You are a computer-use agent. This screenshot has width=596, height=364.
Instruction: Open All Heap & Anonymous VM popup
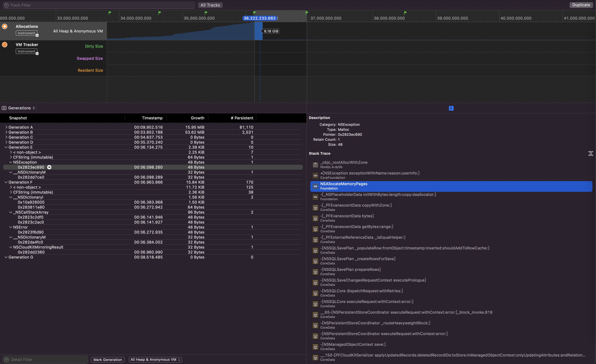point(155,359)
